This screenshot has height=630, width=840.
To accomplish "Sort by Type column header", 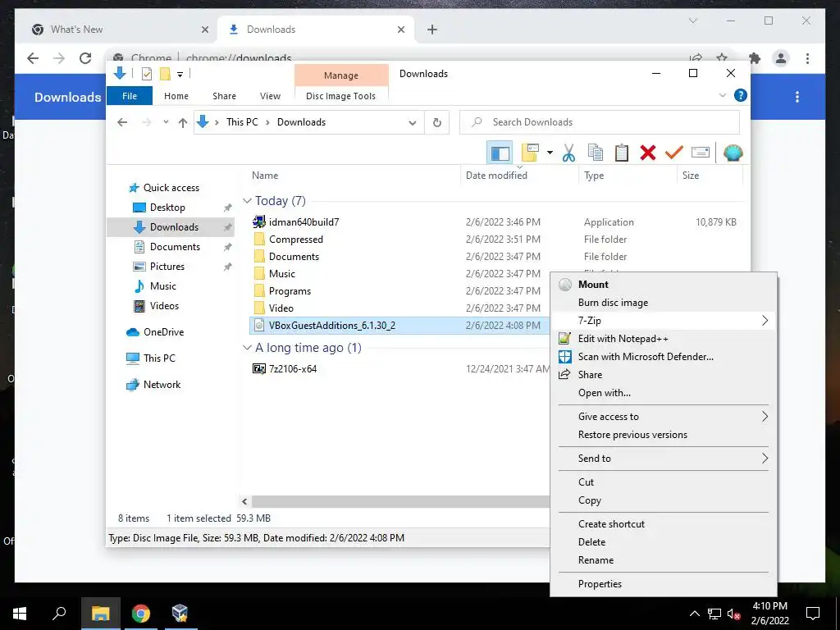I will 594,176.
